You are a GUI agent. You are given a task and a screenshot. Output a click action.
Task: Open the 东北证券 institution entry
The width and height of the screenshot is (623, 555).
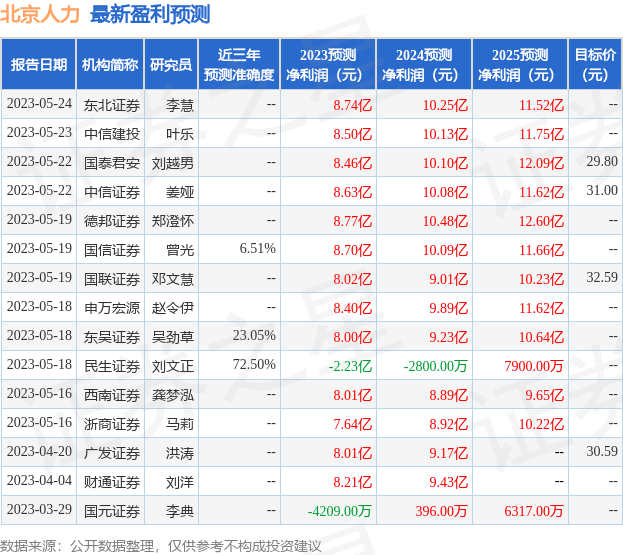(x=111, y=104)
